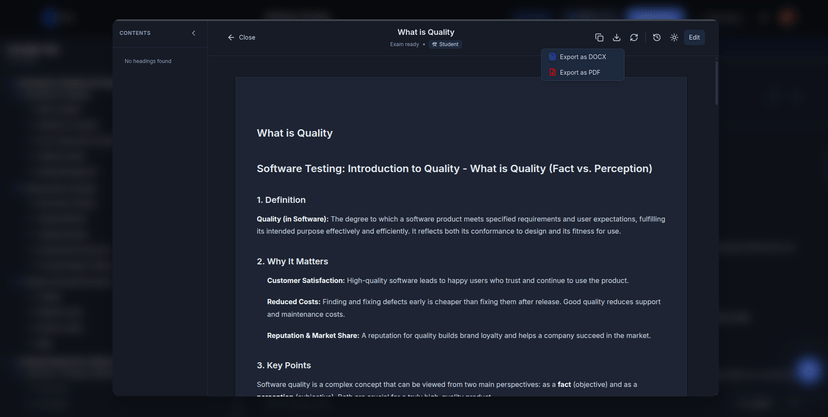Click the document vertical scrollbar

tap(717, 83)
